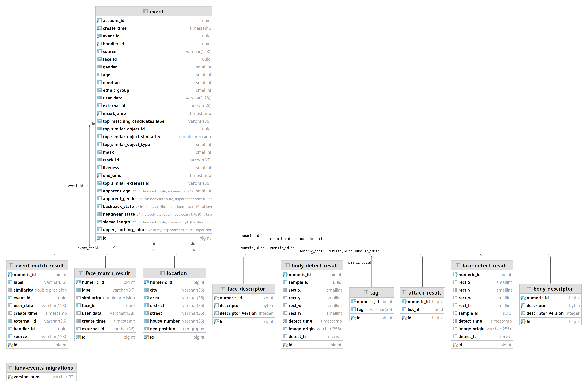The width and height of the screenshot is (588, 387).
Task: Click the column icon beside liveness in event
Action: tap(99, 168)
